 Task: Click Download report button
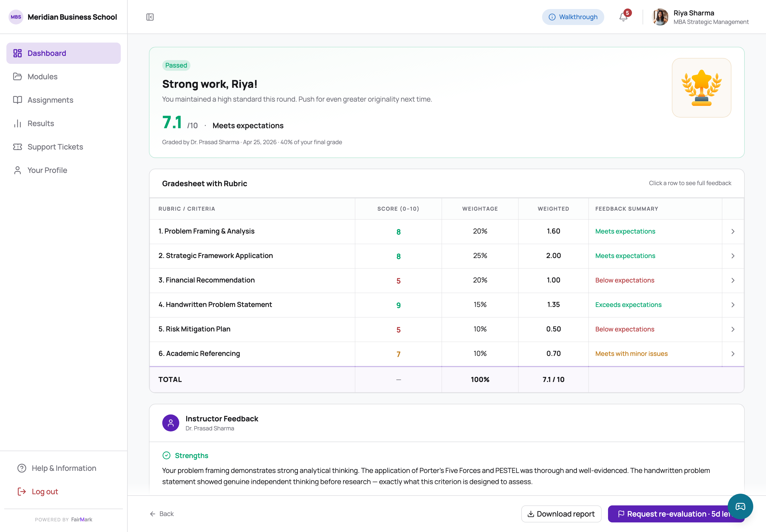[561, 514]
